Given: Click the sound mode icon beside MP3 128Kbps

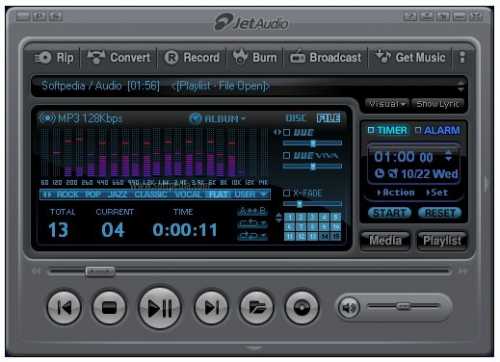Looking at the screenshot, I should 47,118.
